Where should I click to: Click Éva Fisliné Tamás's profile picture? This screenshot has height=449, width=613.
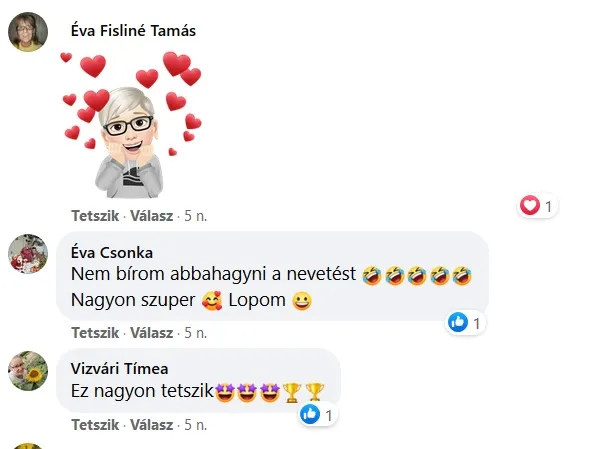(28, 31)
